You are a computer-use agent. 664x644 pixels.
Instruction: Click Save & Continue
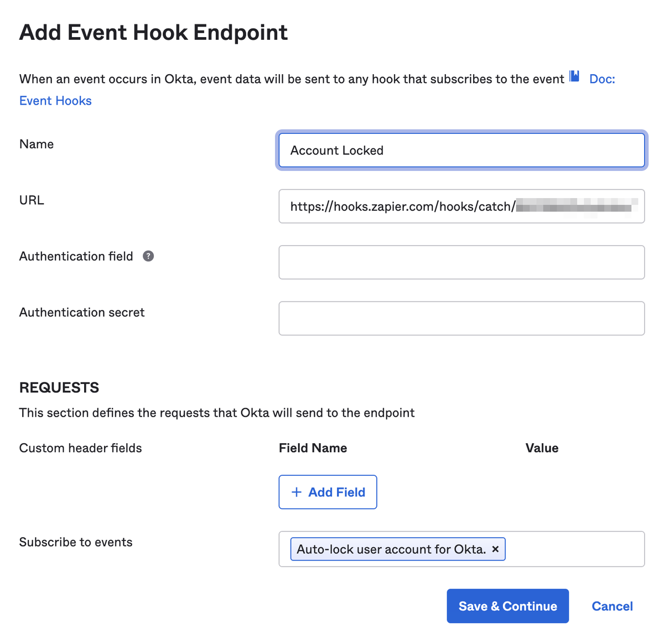[x=507, y=606]
